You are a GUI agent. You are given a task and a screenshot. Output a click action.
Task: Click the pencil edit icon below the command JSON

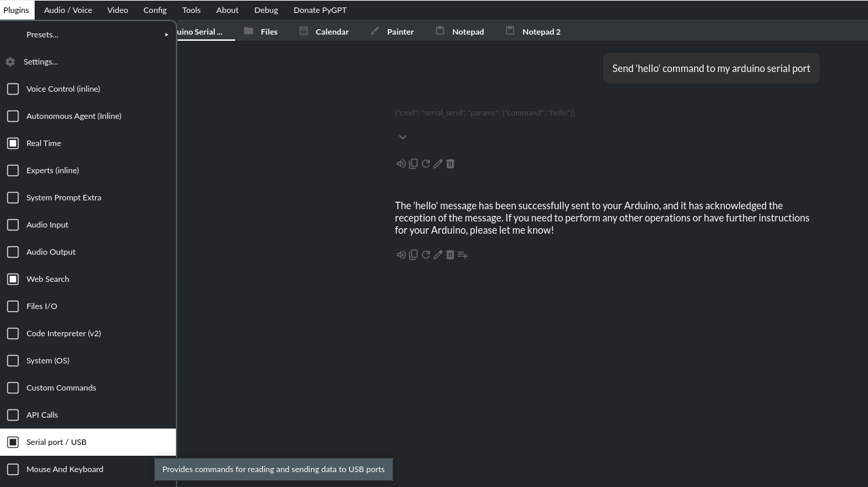pyautogui.click(x=437, y=164)
